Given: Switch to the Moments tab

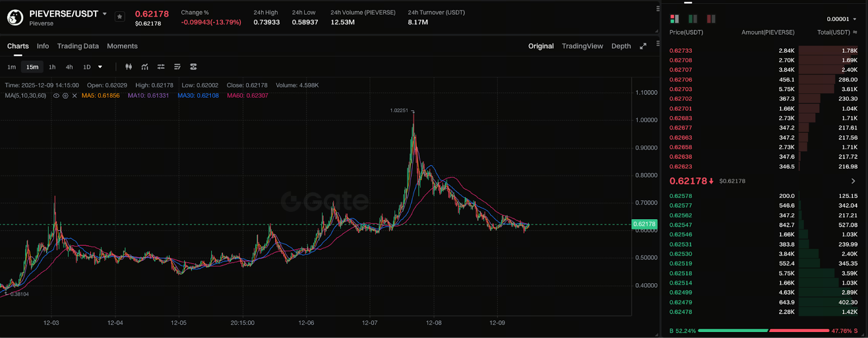Looking at the screenshot, I should coord(122,46).
